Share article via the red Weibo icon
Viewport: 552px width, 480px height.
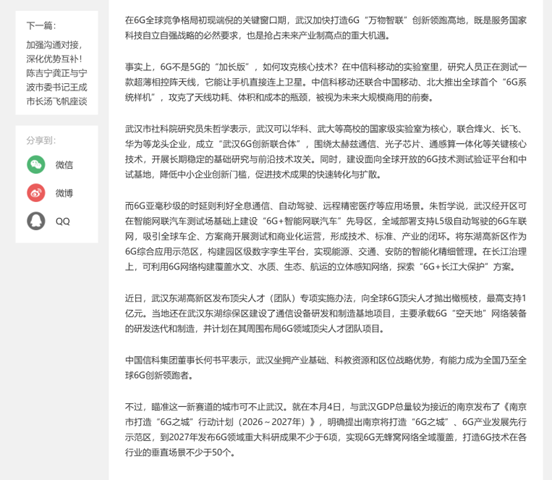pyautogui.click(x=36, y=193)
